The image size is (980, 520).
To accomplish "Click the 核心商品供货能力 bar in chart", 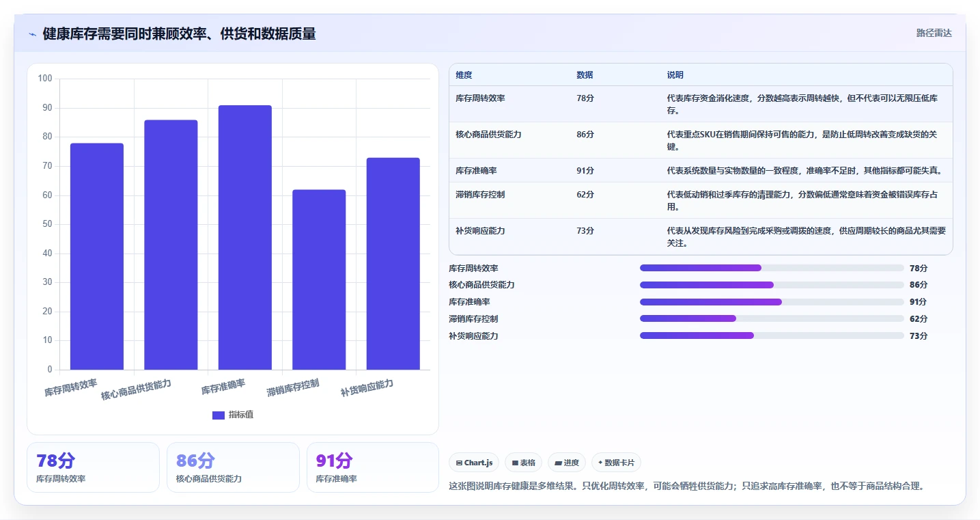I will coord(171,245).
